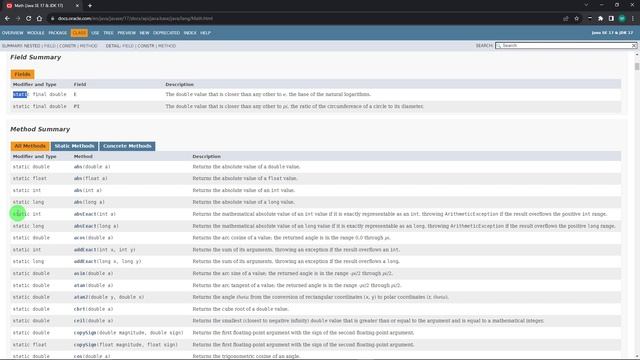
Task: Click the Method Summary heading text
Action: (40, 129)
